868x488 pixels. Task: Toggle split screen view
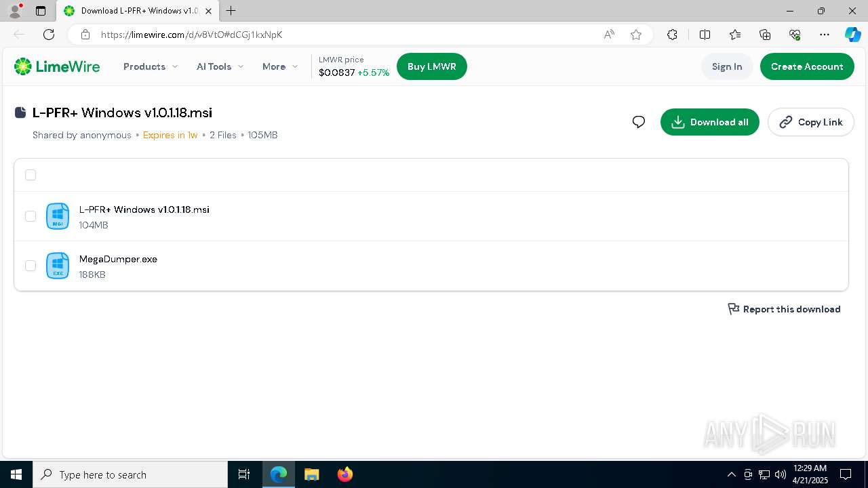[705, 35]
